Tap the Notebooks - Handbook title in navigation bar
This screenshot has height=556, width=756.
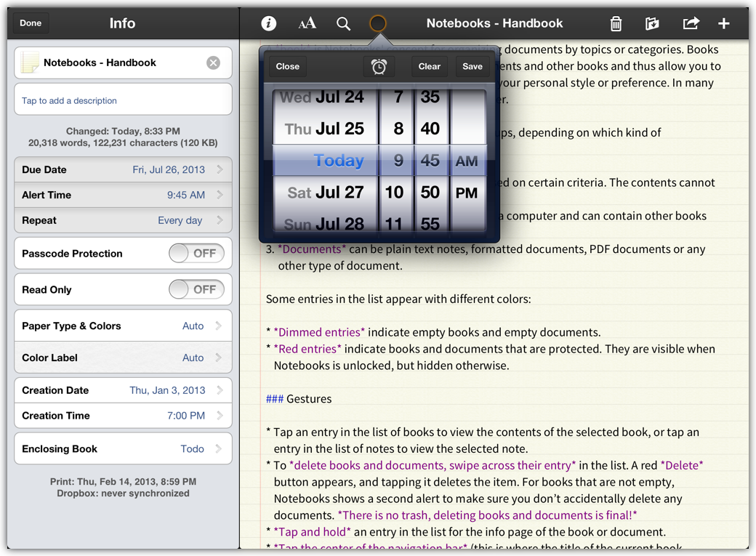(495, 23)
